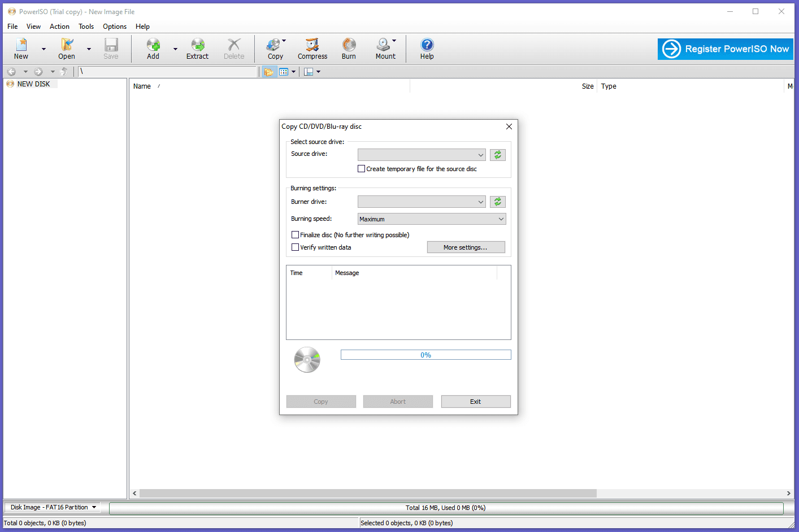799x532 pixels.
Task: Launch the Burn tool icon
Action: click(349, 49)
